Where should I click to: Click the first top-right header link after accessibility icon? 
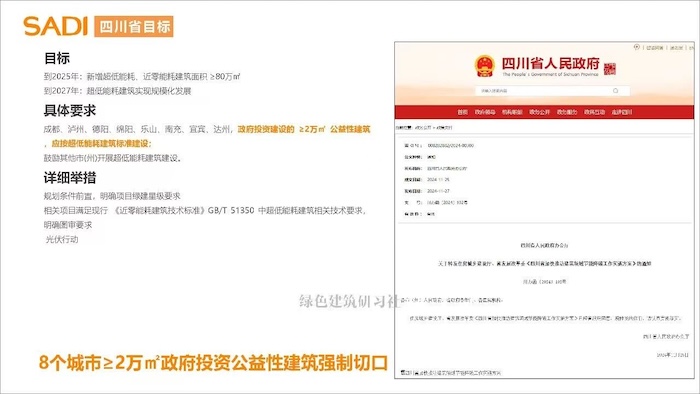coord(655,47)
